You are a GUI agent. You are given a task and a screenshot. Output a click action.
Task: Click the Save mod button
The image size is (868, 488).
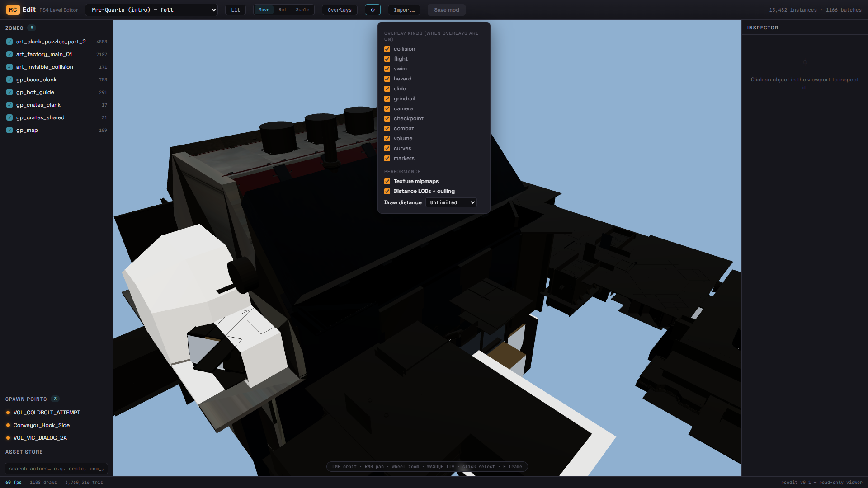(447, 10)
